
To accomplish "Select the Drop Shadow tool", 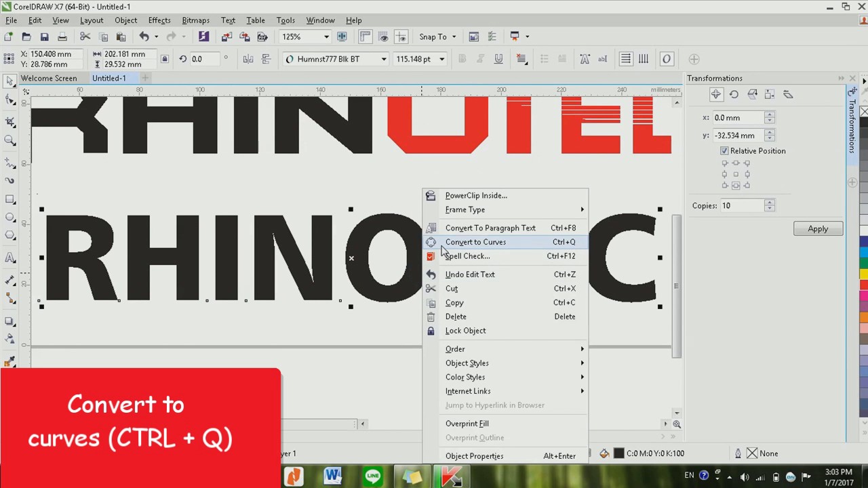I will click(x=10, y=321).
